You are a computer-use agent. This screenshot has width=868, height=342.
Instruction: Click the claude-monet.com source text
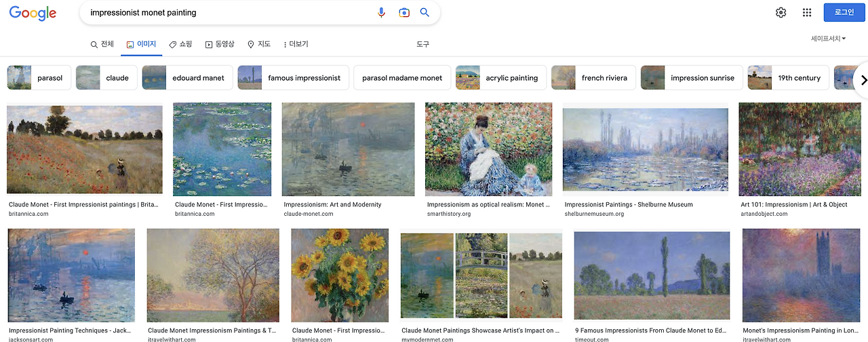tap(309, 214)
